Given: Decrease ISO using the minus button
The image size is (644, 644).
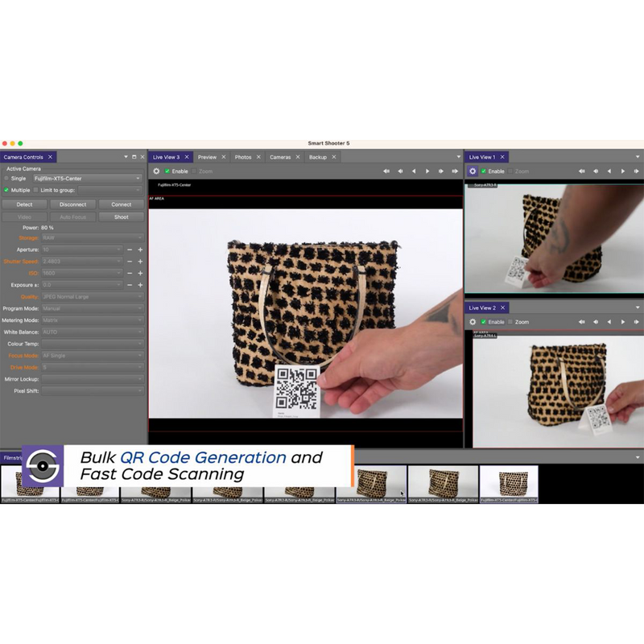Looking at the screenshot, I should tap(129, 273).
